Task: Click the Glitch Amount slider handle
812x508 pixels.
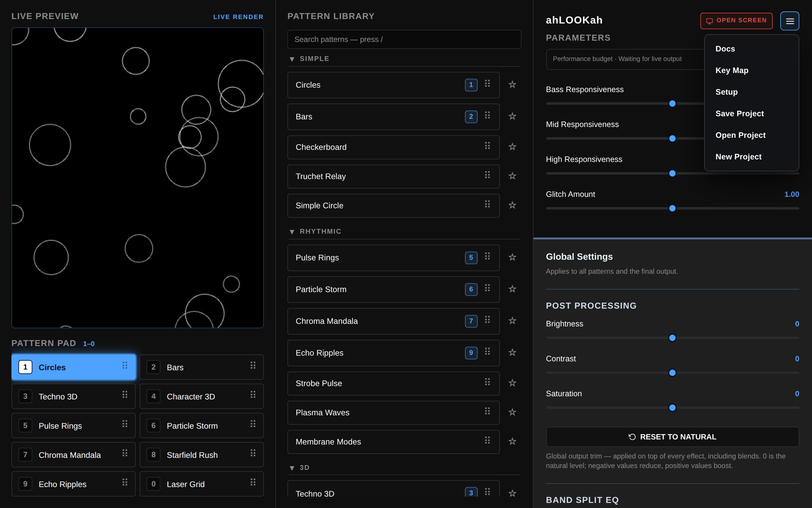Action: pos(672,208)
